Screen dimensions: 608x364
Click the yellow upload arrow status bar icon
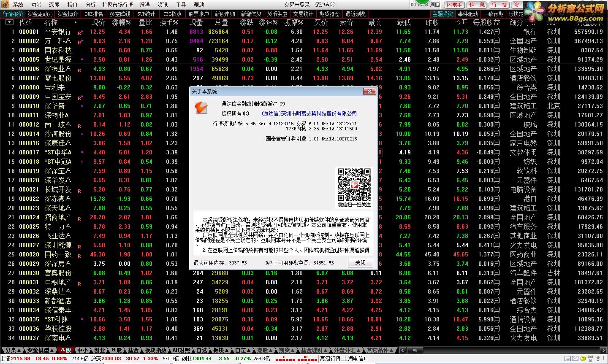[x=583, y=359]
